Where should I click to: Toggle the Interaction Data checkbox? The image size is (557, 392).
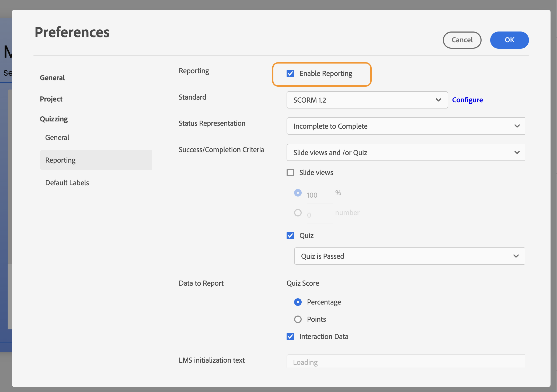[x=290, y=337]
